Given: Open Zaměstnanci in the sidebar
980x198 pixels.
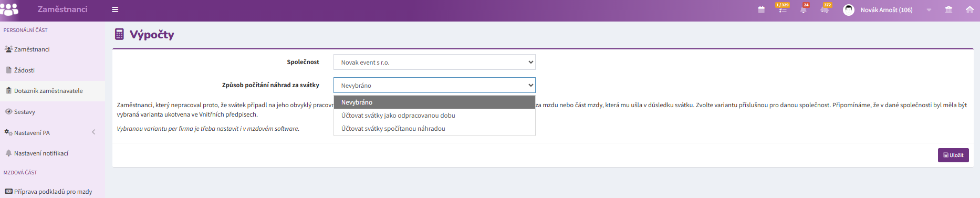Looking at the screenshot, I should pyautogui.click(x=53, y=49).
